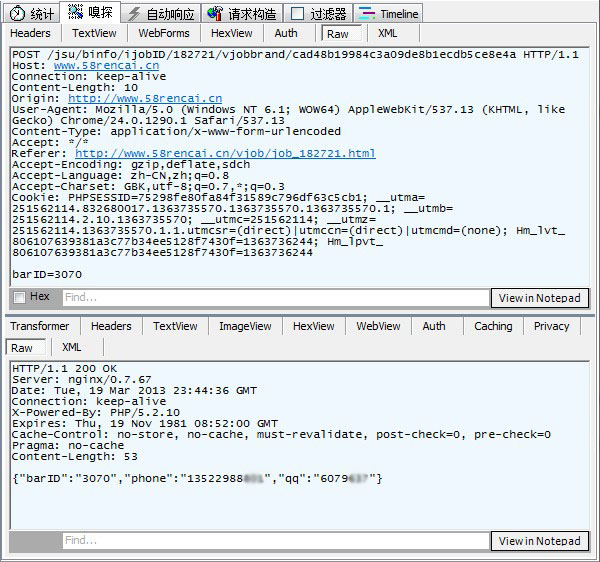This screenshot has height=562, width=600.
Task: Open the Transformer tab
Action: [40, 326]
